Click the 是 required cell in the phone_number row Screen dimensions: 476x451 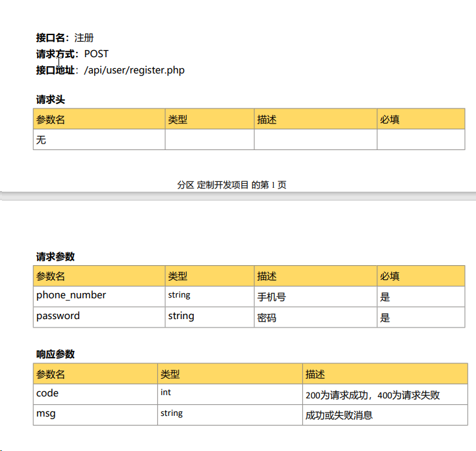point(421,296)
